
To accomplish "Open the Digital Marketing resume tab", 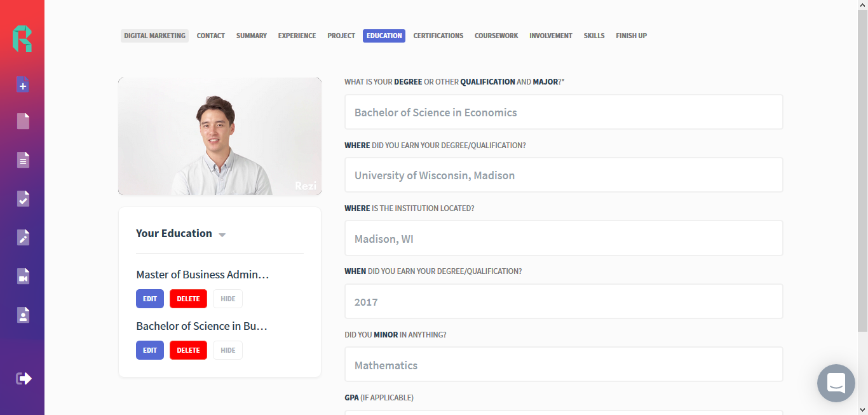I will pyautogui.click(x=154, y=36).
